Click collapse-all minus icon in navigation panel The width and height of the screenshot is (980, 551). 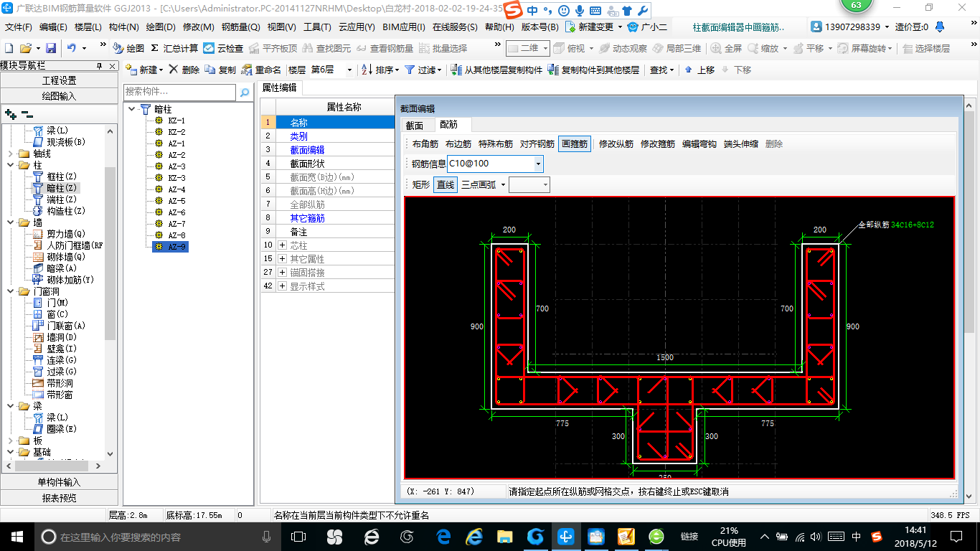[27, 113]
